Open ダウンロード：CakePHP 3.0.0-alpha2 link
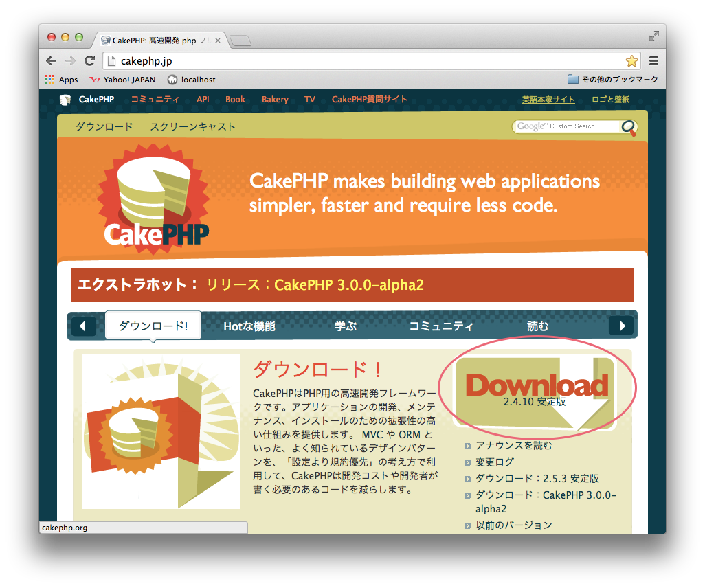This screenshot has width=705, height=588. [546, 501]
